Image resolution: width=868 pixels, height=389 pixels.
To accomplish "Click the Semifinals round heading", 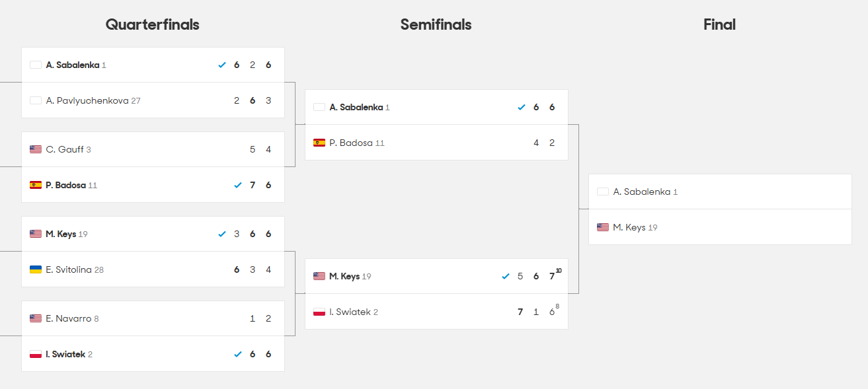I will click(x=436, y=25).
